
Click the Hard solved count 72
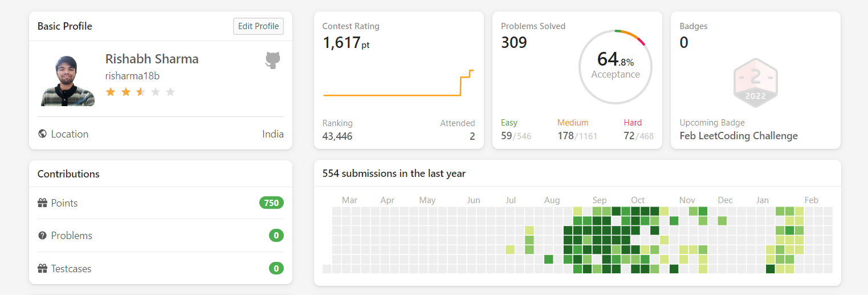[x=629, y=136]
